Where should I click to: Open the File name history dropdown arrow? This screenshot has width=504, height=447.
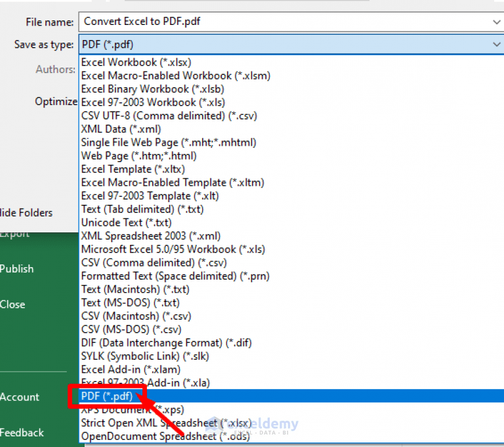coord(497,22)
